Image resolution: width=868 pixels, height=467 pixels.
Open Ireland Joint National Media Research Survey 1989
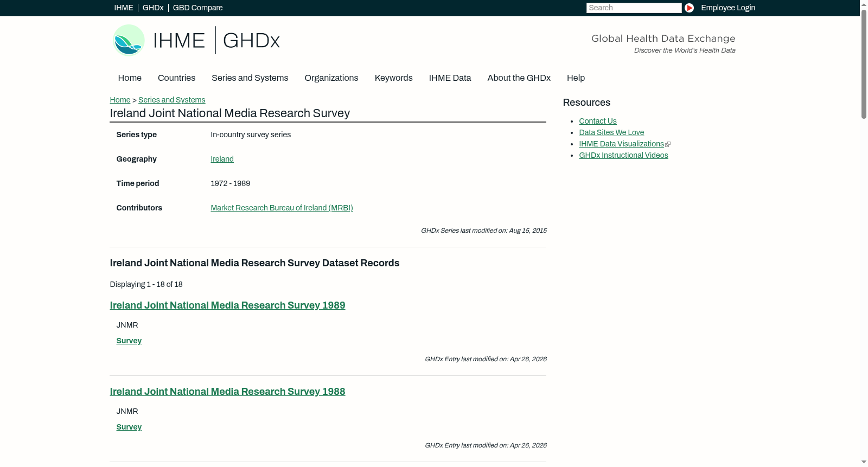(227, 305)
